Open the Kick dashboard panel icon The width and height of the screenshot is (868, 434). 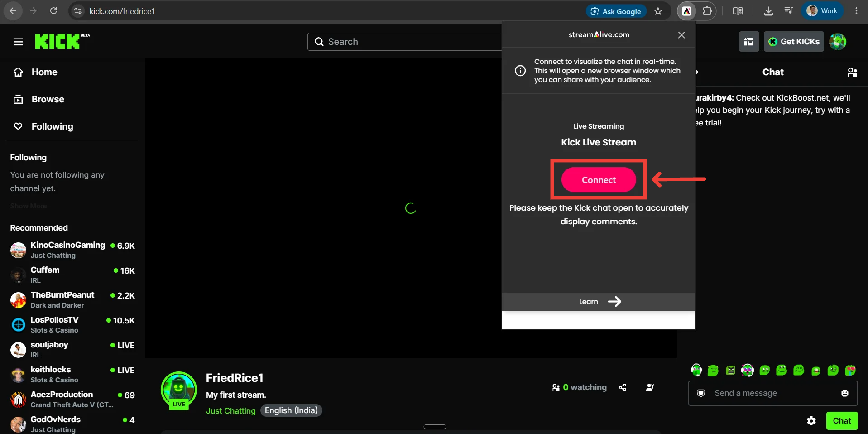point(749,42)
